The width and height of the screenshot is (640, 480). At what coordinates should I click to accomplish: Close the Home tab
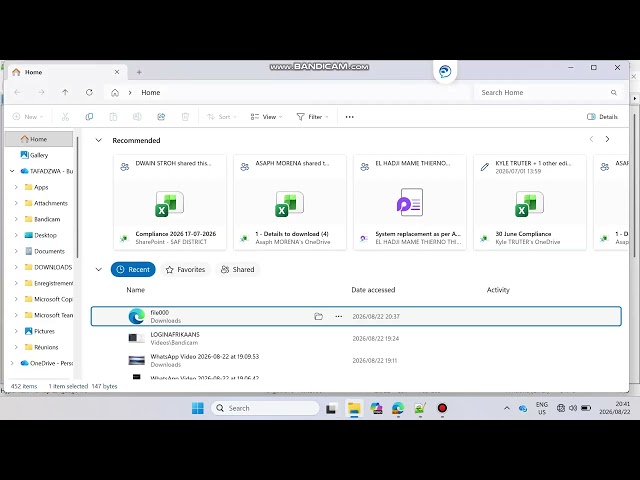pyautogui.click(x=117, y=72)
